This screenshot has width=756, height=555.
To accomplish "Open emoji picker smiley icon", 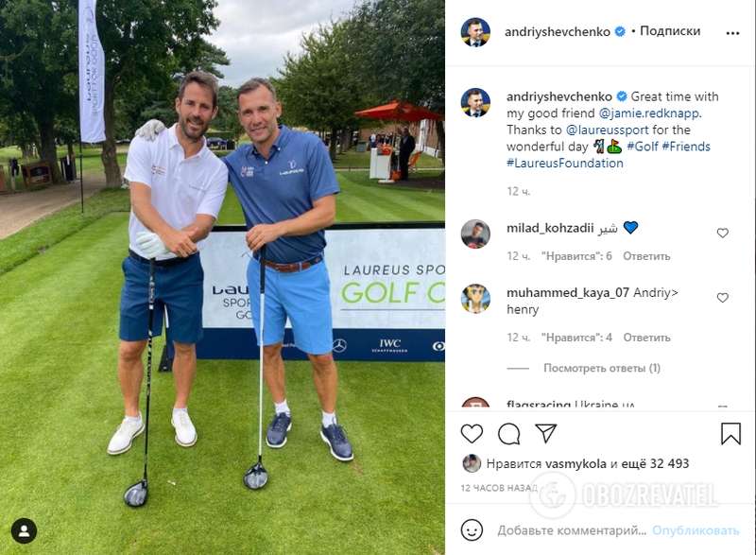I will point(472,529).
